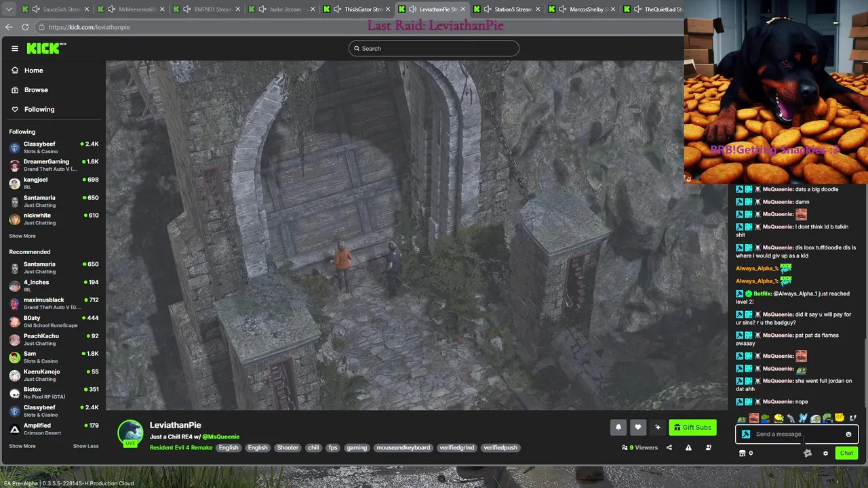Switch to the MarcosShelby tab
Viewport: 868px width, 488px height.
[x=584, y=9]
